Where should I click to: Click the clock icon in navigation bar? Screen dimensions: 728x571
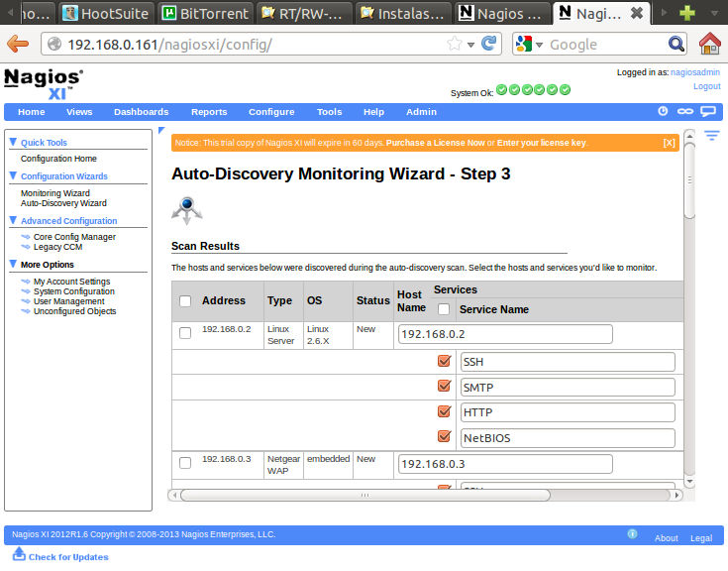coord(664,112)
